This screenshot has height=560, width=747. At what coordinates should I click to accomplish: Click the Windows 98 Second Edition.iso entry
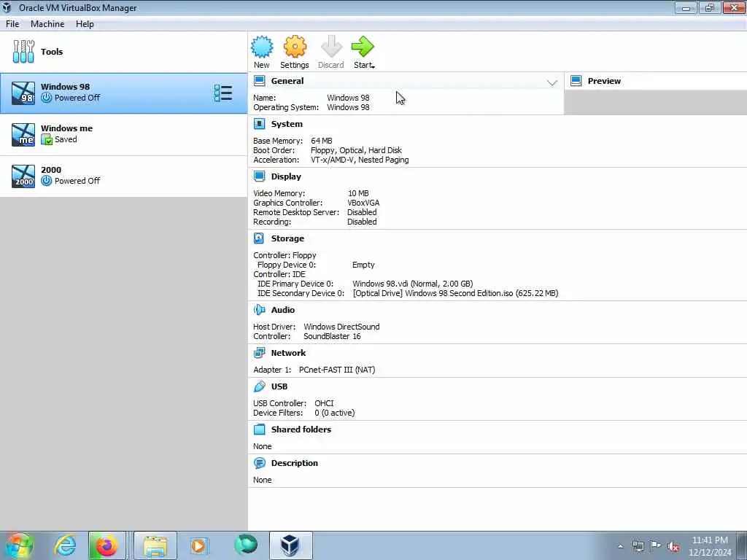(455, 293)
